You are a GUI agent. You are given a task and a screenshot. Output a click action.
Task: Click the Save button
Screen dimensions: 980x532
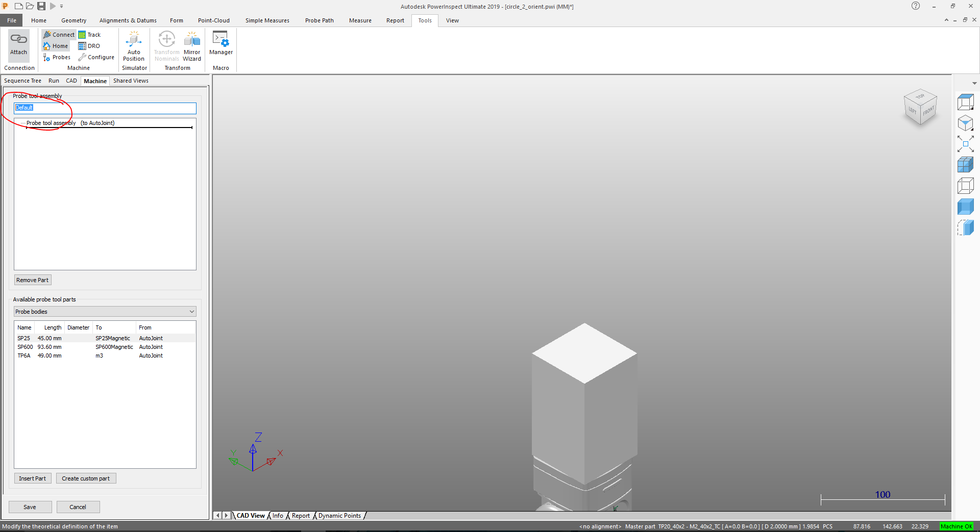point(30,506)
